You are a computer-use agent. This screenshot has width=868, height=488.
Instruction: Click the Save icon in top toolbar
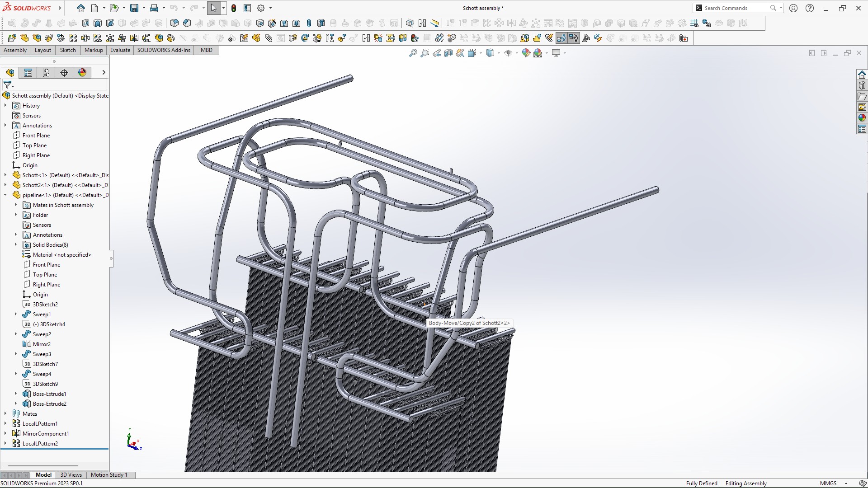tap(134, 8)
